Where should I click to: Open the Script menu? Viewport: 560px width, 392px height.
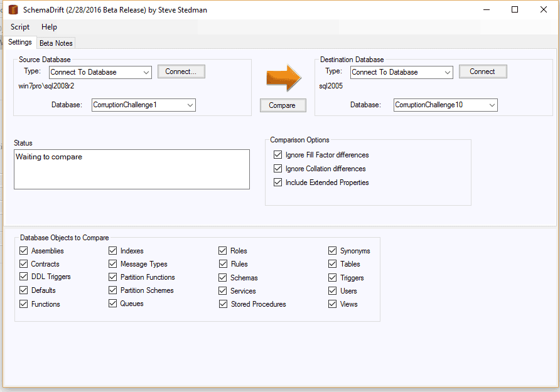[x=20, y=27]
